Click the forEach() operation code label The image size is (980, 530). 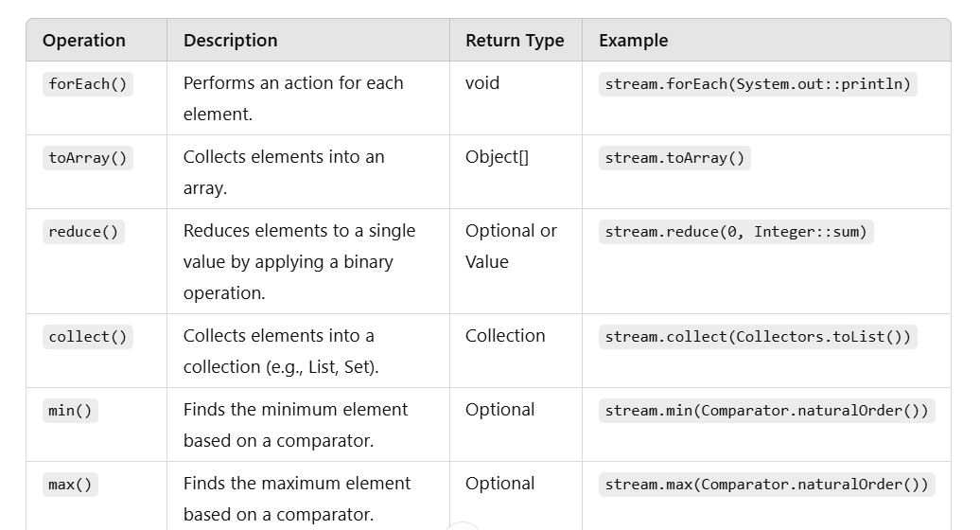[x=88, y=84]
